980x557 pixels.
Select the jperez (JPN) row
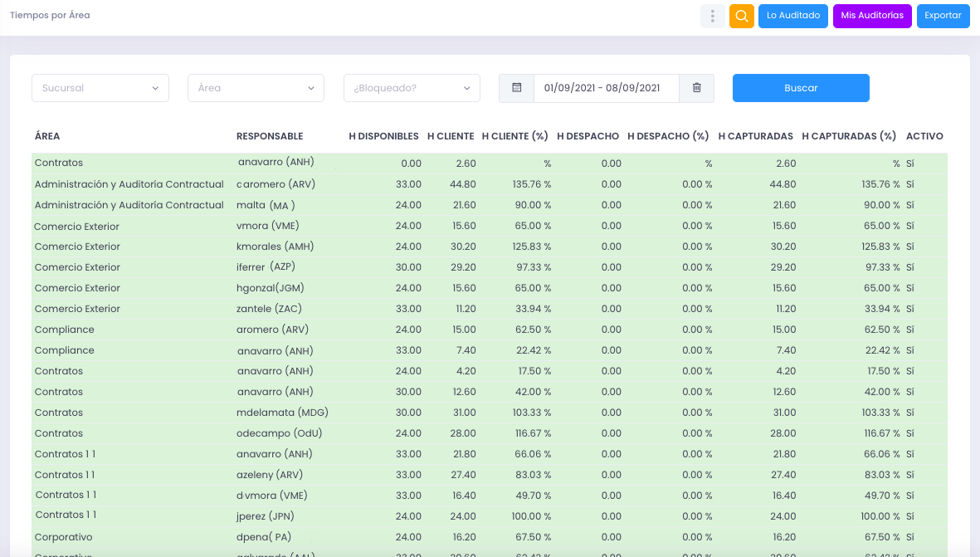pyautogui.click(x=490, y=516)
